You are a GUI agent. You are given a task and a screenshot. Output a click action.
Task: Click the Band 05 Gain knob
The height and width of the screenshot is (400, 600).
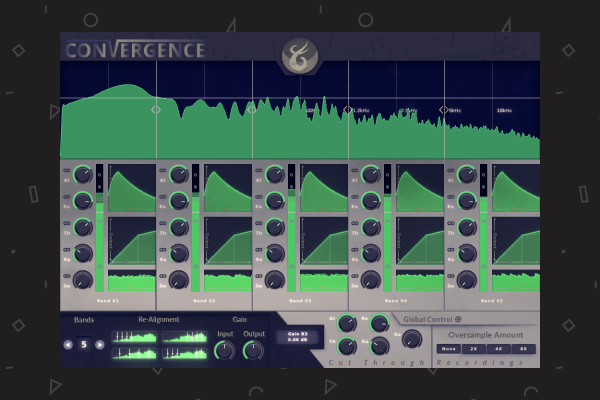point(467,280)
